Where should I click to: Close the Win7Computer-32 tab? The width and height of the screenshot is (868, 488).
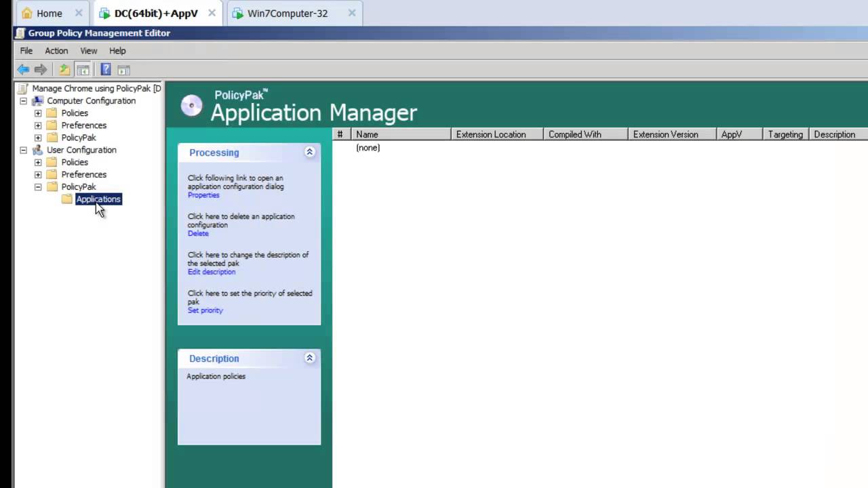coord(351,13)
